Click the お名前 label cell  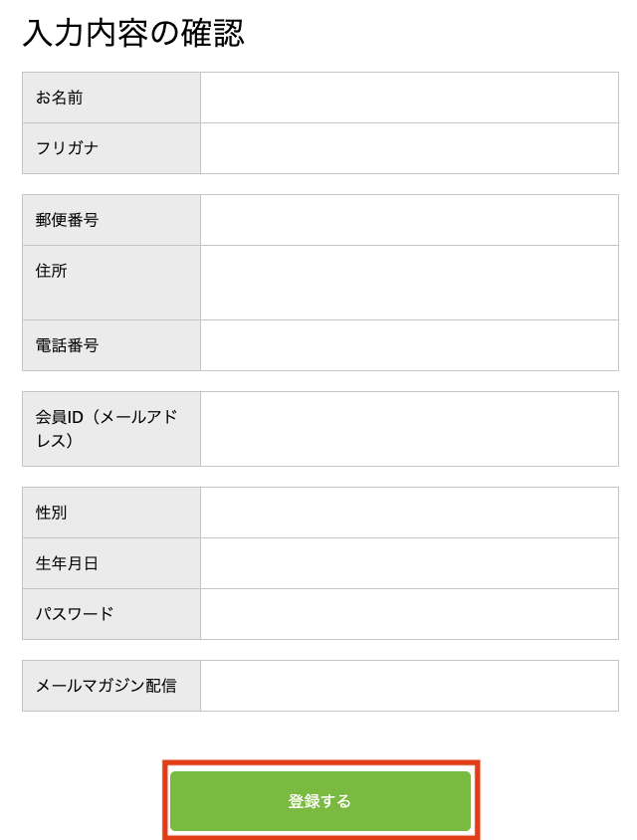110,98
